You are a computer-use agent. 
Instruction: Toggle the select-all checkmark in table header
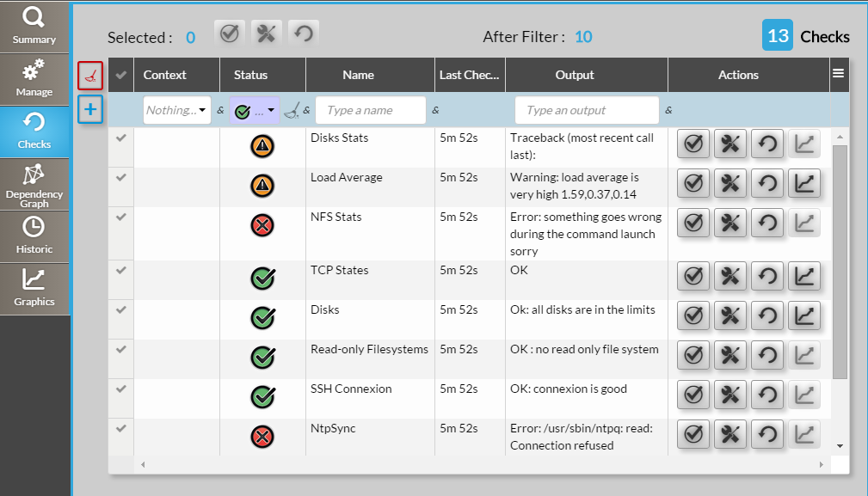(x=121, y=75)
